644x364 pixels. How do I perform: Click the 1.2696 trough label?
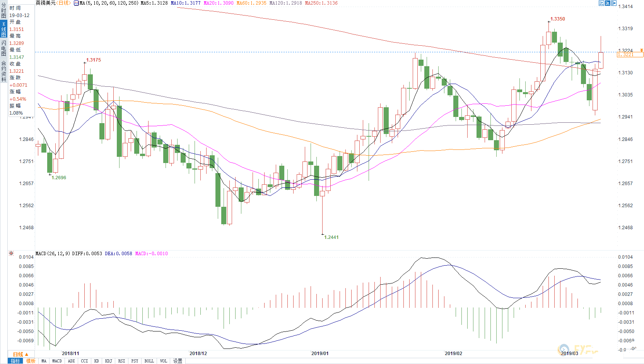[x=59, y=178]
